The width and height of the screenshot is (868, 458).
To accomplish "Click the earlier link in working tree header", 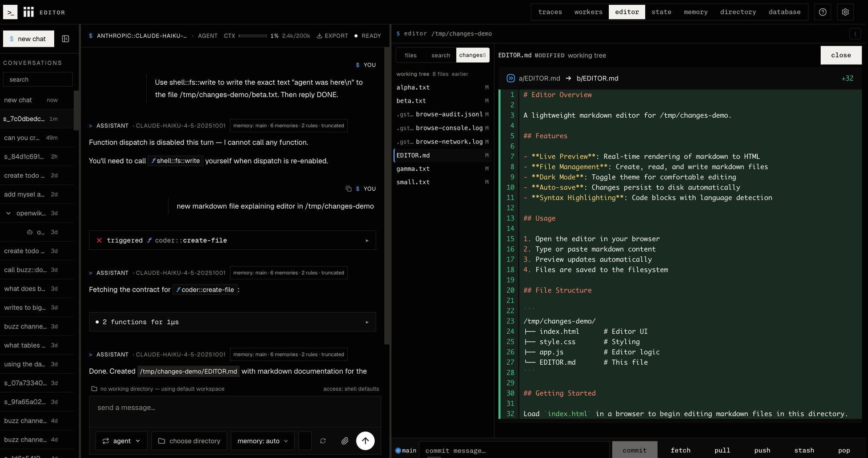I will click(460, 74).
